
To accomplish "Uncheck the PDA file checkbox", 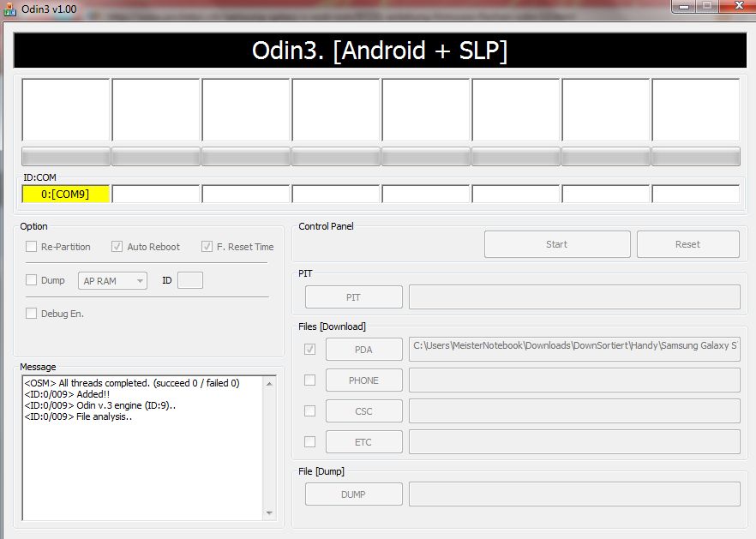I will 310,349.
